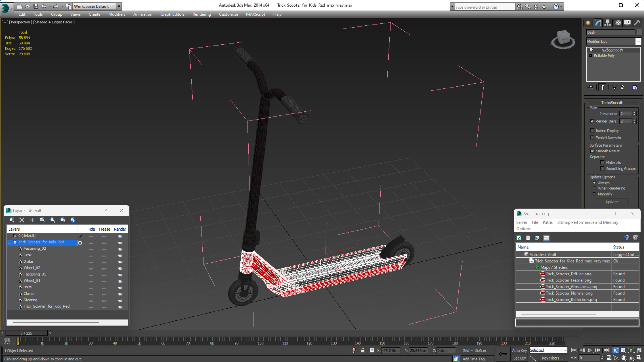Click Configure Modifier Sets icon

635,87
